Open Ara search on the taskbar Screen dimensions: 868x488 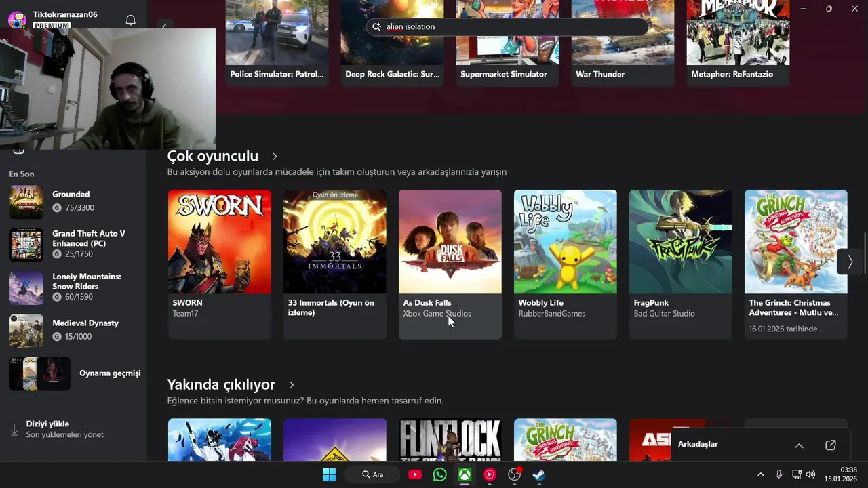pos(372,474)
